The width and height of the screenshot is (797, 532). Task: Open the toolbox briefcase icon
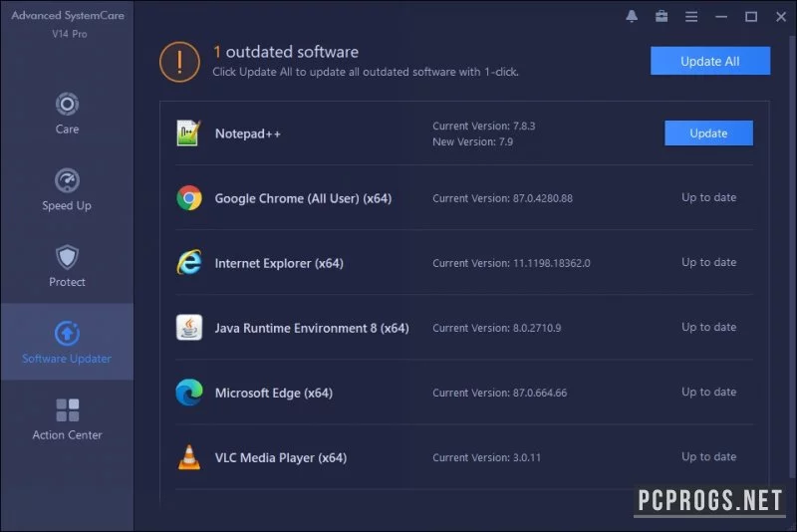(662, 16)
